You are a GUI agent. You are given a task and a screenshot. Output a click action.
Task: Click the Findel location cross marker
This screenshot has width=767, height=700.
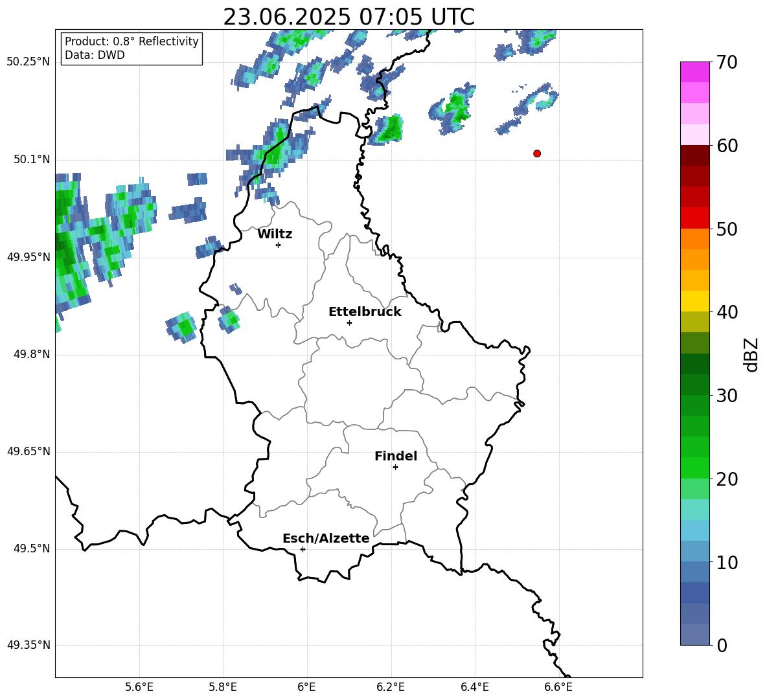click(x=395, y=468)
